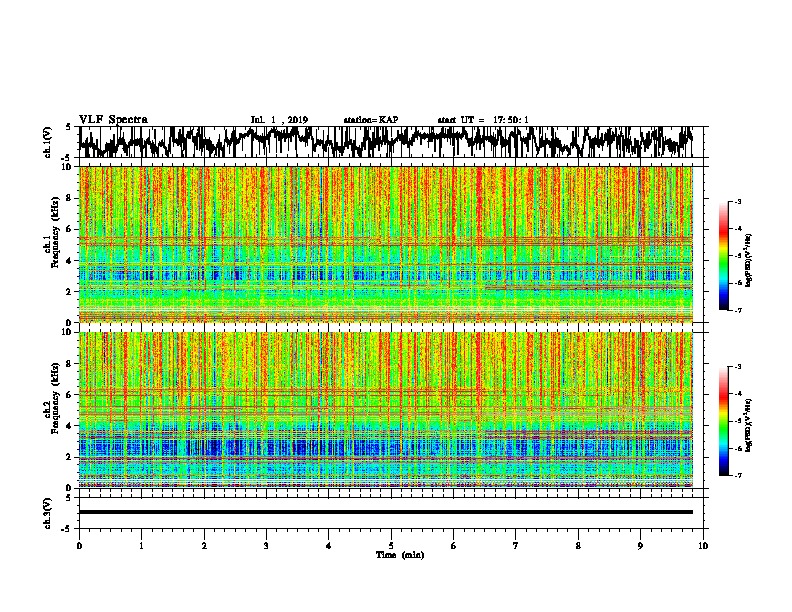792x612 pixels.
Task: Click time axis tick label "4"
Action: [329, 546]
